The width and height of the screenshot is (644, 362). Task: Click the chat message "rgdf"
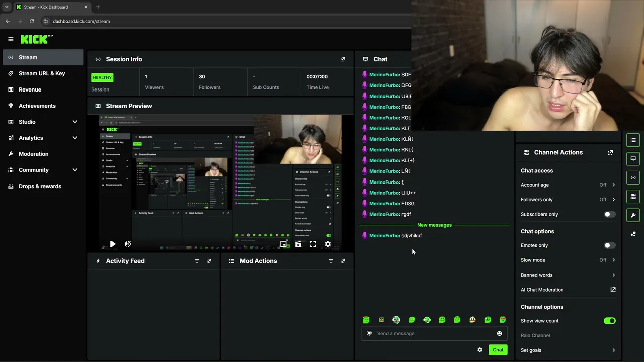tap(406, 214)
